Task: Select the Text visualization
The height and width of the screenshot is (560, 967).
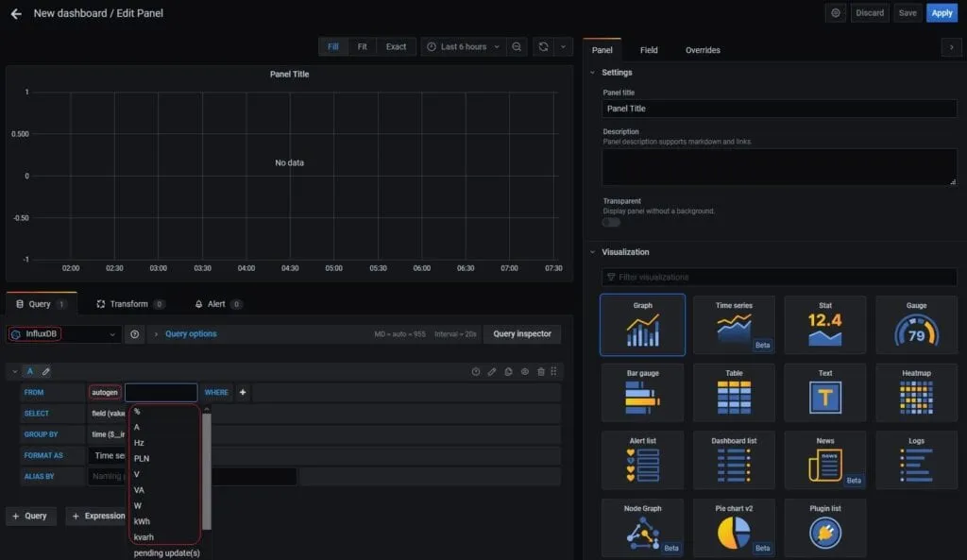Action: [825, 393]
